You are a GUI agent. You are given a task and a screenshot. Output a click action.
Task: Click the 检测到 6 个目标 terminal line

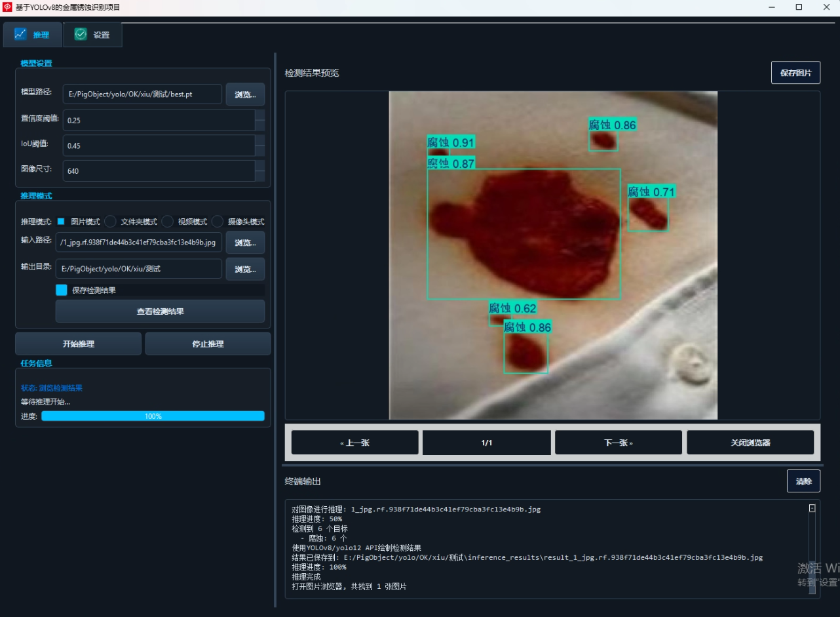pos(320,528)
